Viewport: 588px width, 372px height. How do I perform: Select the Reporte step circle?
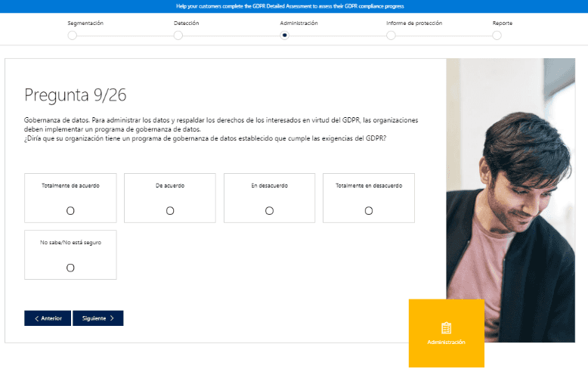(x=497, y=36)
